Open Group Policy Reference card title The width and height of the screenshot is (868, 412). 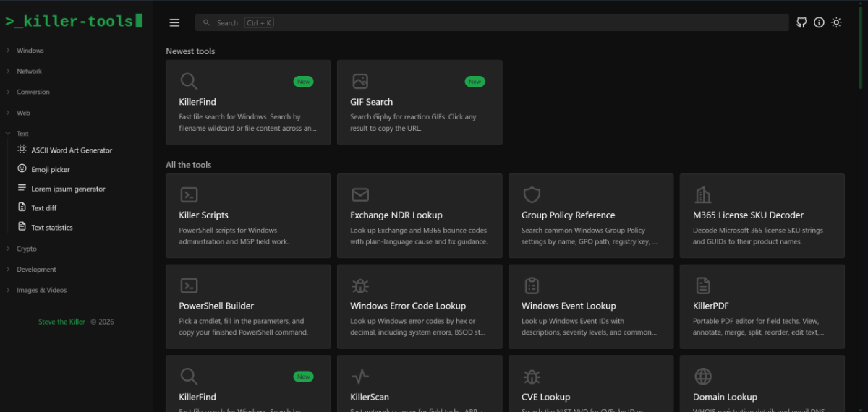coord(568,215)
